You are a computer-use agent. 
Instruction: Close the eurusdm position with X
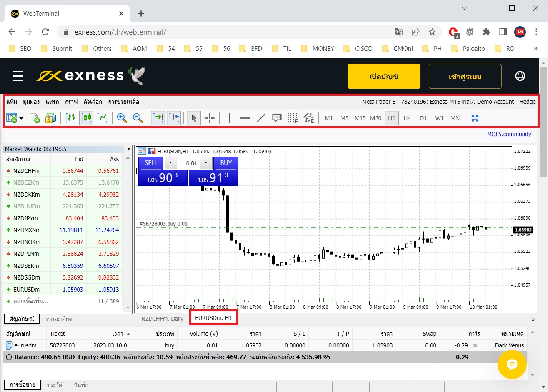click(x=475, y=345)
